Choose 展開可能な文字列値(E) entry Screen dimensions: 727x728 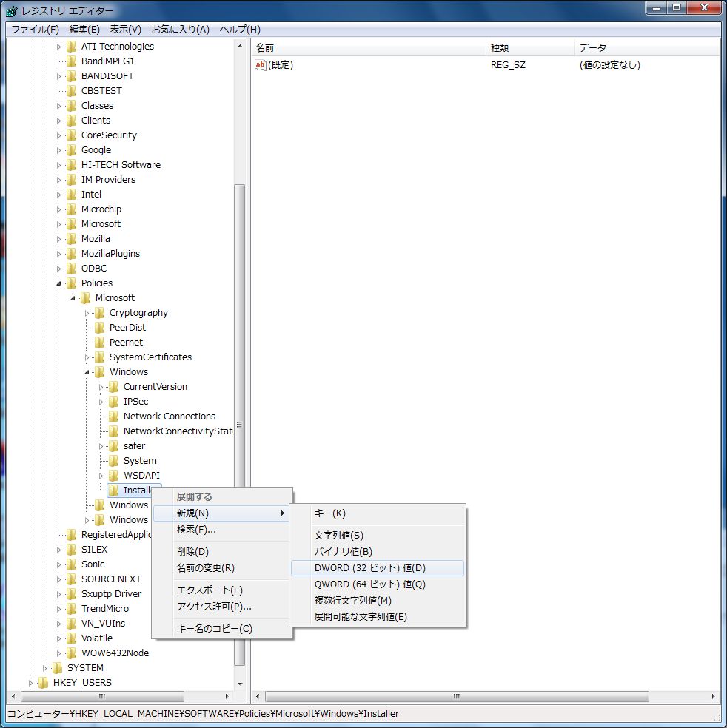click(378, 617)
